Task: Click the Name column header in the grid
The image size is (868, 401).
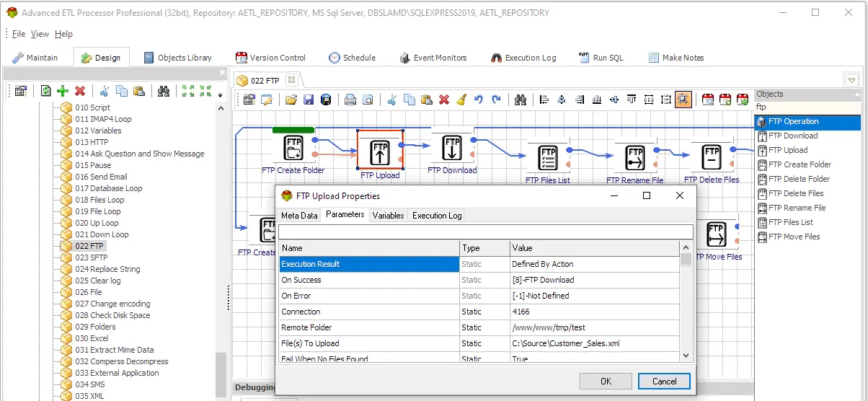Action: 369,248
